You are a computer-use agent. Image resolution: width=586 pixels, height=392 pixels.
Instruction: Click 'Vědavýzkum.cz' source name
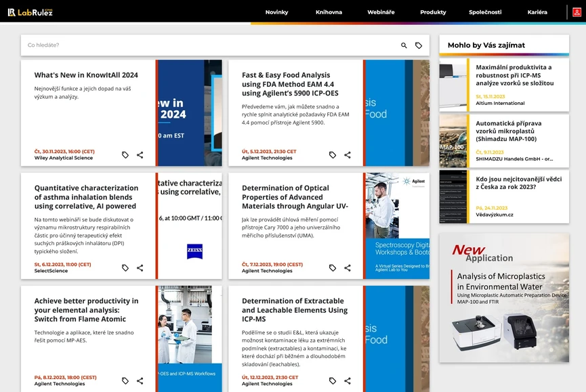(x=495, y=215)
